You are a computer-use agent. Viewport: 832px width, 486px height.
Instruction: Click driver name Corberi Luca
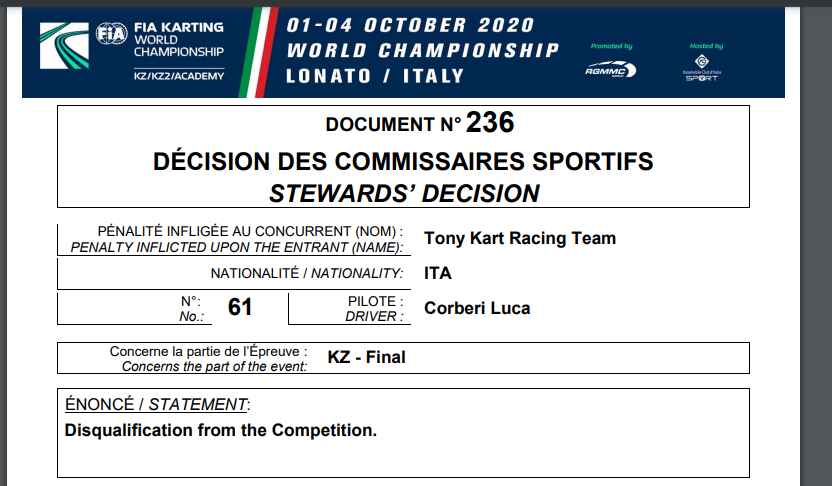pos(477,308)
